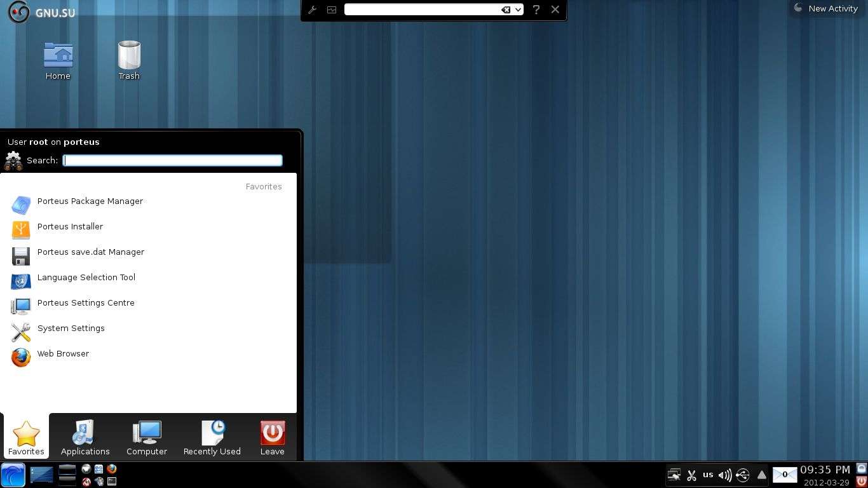The width and height of the screenshot is (868, 488).
Task: Open the Home folder desktop icon
Action: click(x=58, y=61)
